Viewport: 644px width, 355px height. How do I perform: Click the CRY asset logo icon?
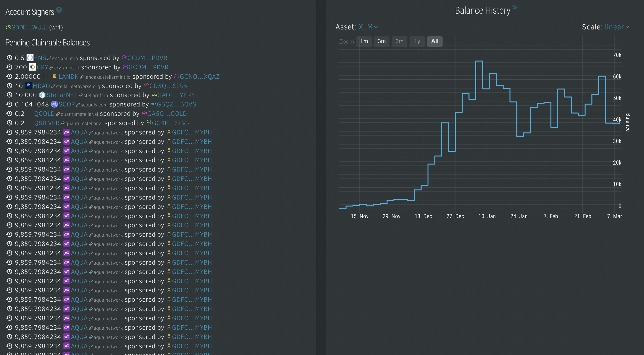(32, 67)
